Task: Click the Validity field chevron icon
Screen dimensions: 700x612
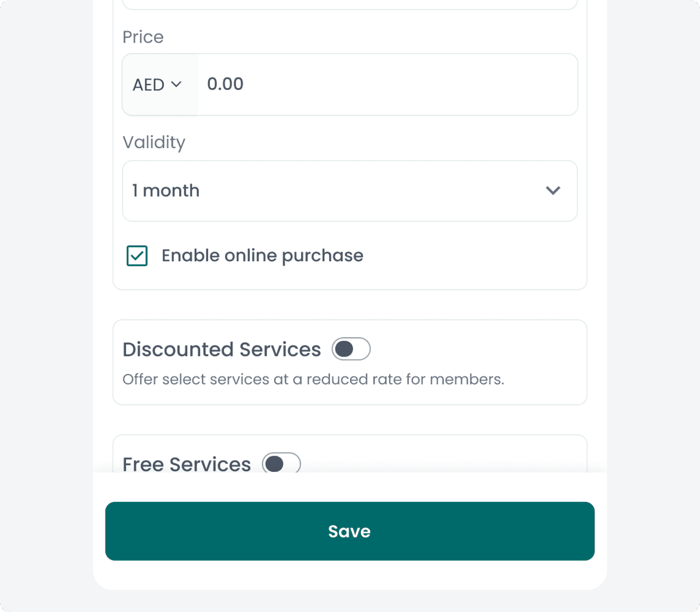Action: click(x=553, y=191)
